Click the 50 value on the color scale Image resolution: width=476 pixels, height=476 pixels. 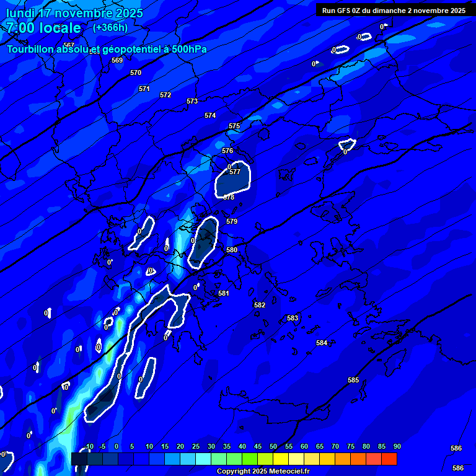[273, 447]
